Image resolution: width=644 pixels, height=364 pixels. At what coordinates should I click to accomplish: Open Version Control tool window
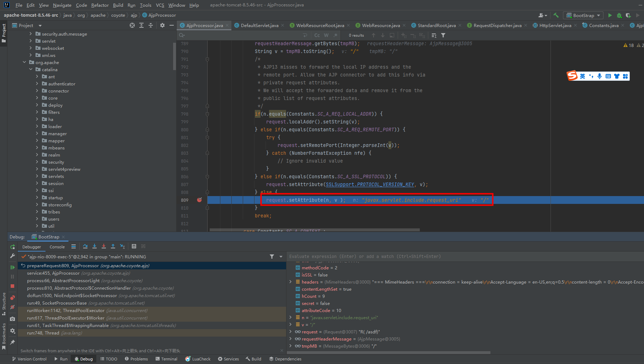coord(29,359)
